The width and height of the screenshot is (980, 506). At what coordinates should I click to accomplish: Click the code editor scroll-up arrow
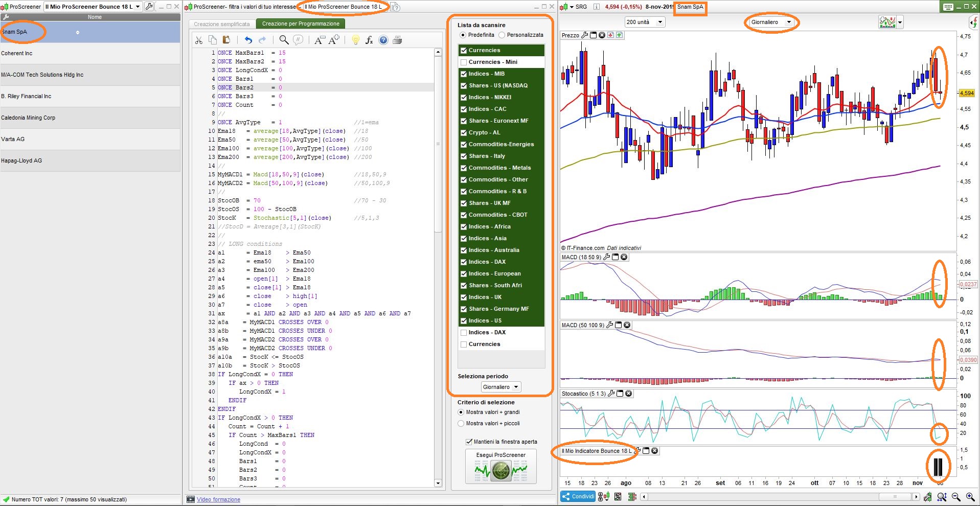click(438, 52)
